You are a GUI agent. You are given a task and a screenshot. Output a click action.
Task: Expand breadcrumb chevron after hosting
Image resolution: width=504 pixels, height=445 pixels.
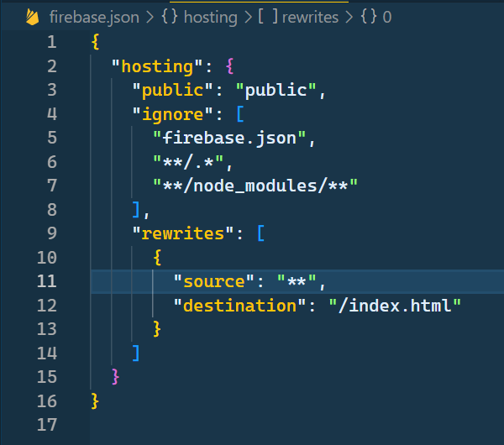click(248, 18)
